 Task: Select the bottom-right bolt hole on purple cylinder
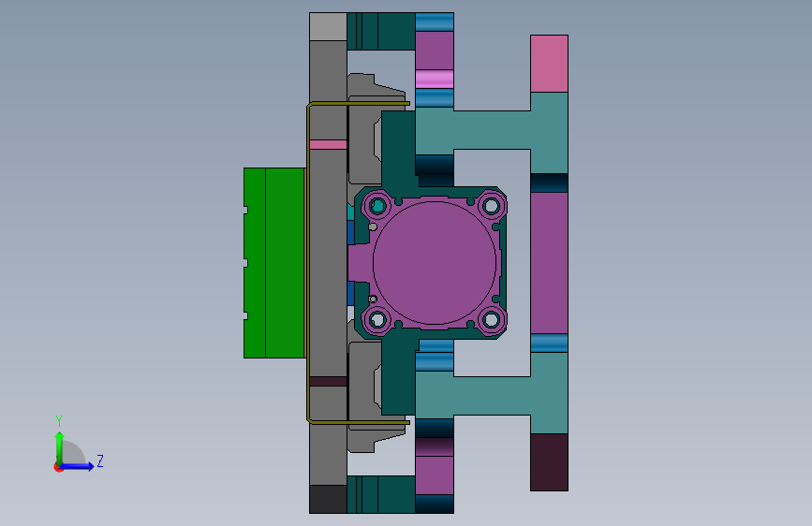click(491, 319)
